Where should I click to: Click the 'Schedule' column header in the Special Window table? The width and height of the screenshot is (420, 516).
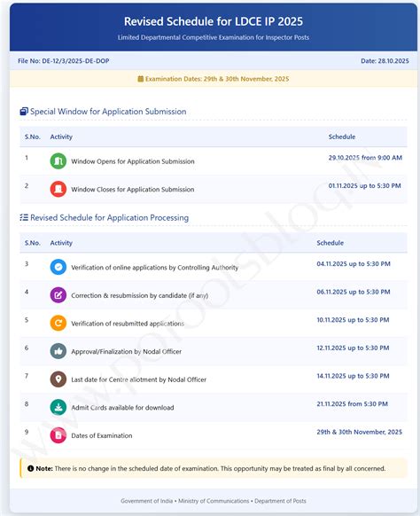click(x=342, y=137)
